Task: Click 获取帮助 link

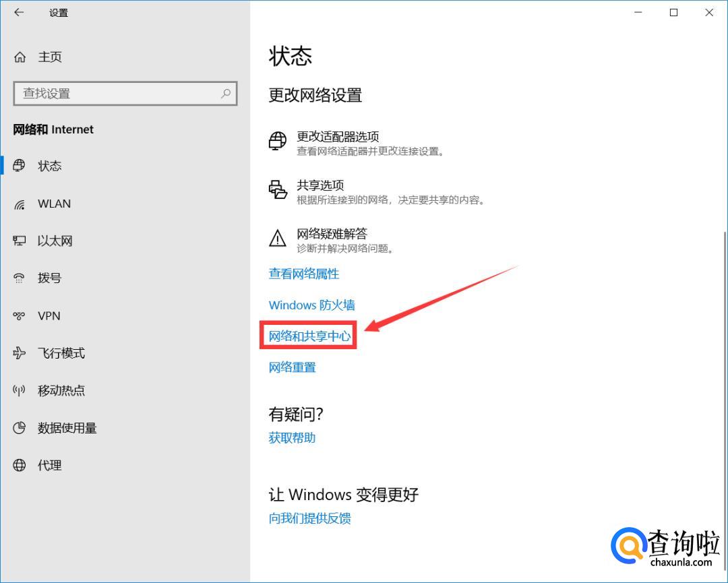Action: coord(292,437)
